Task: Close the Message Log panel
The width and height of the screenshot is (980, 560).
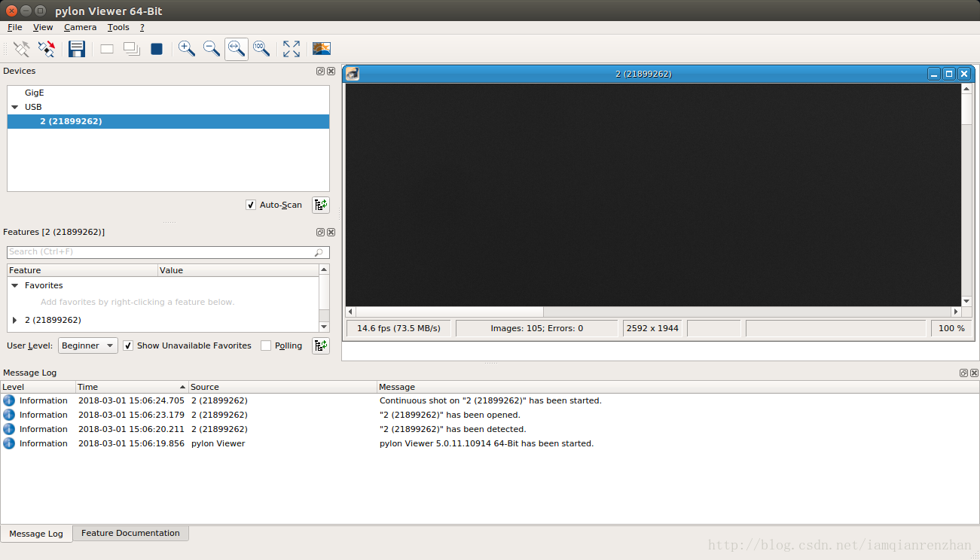Action: [x=974, y=373]
